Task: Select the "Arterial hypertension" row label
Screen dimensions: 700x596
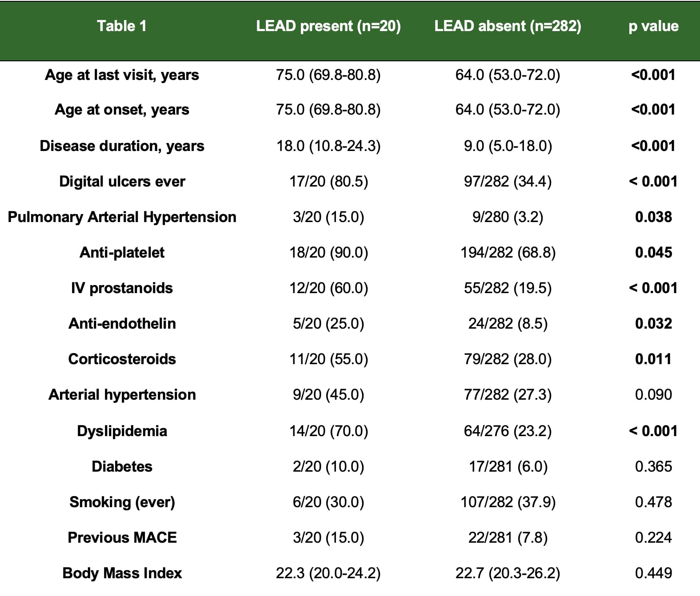Action: click(122, 395)
